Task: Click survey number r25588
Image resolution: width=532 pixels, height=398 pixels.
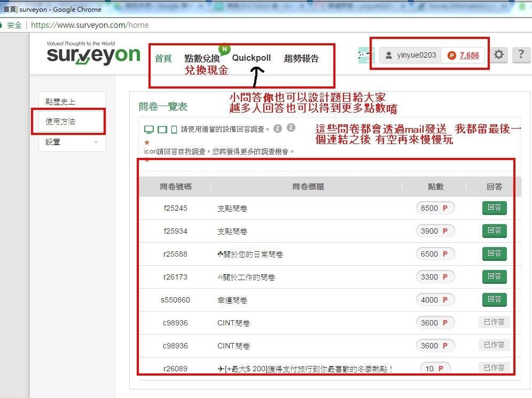Action: coord(175,254)
